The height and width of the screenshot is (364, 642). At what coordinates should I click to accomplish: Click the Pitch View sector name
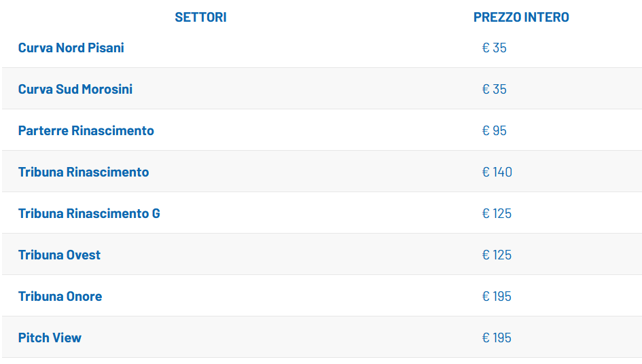[50, 338]
